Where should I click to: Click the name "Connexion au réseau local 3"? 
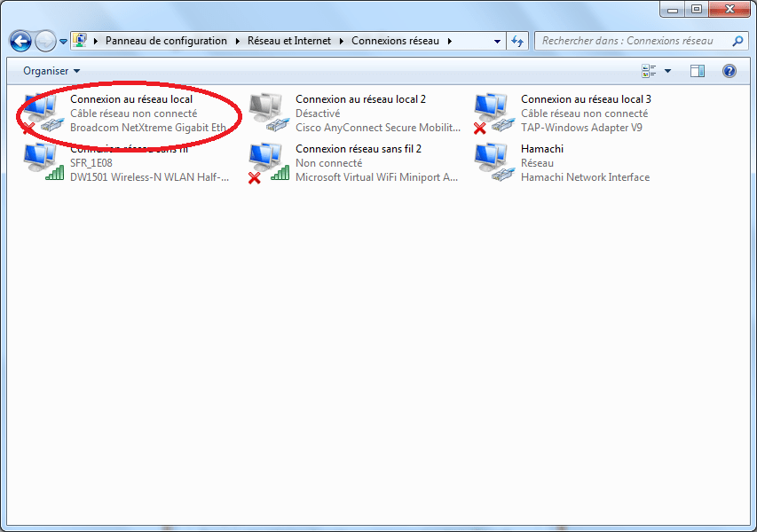coord(586,99)
